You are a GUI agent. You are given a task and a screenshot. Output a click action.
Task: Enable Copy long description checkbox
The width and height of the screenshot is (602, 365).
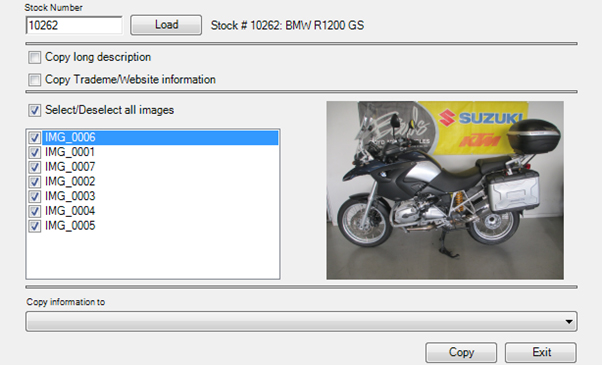click(34, 58)
